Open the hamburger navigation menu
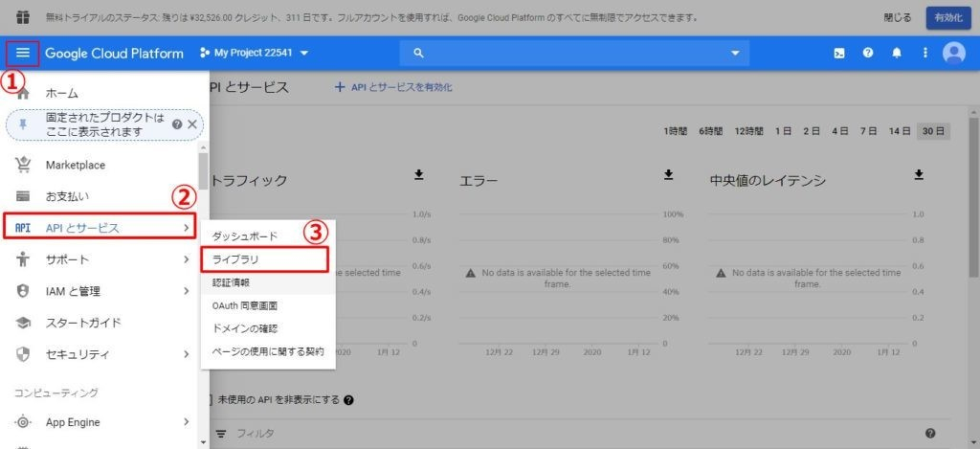980x449 pixels. tap(23, 53)
